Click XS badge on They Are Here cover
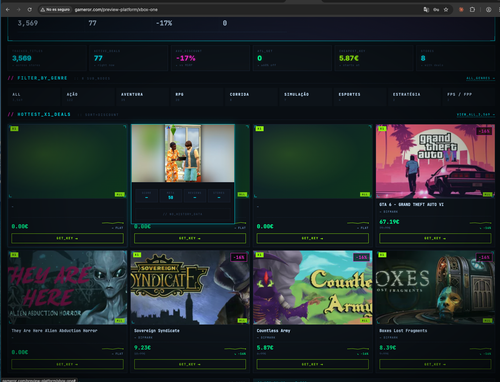The height and width of the screenshot is (382, 500). (14, 255)
